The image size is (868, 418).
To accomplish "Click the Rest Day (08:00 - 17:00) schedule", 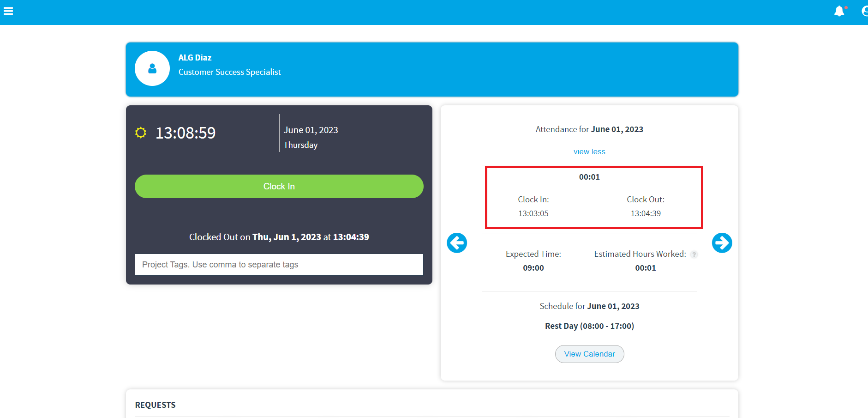I will (589, 326).
